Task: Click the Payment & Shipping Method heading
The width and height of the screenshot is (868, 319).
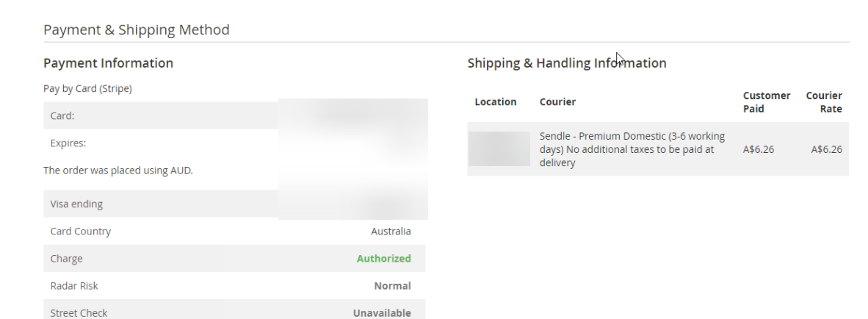Action: [x=136, y=29]
